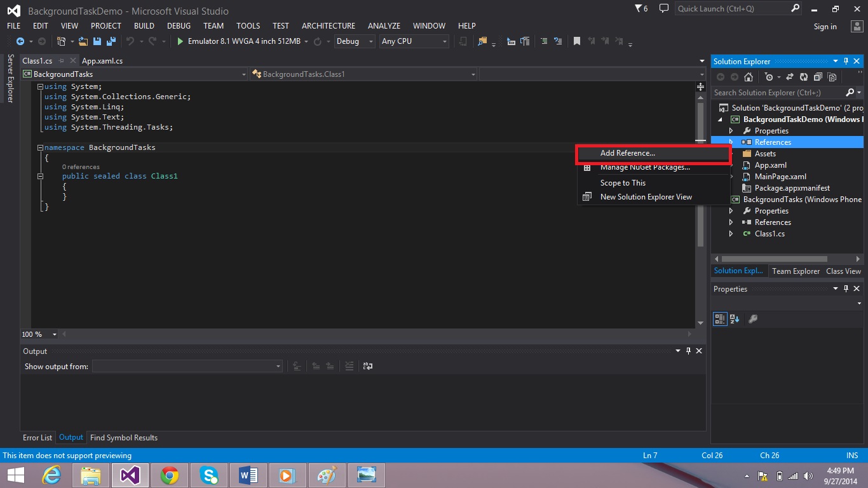This screenshot has width=868, height=488.
Task: Open the Show output from dropdown
Action: [x=187, y=366]
